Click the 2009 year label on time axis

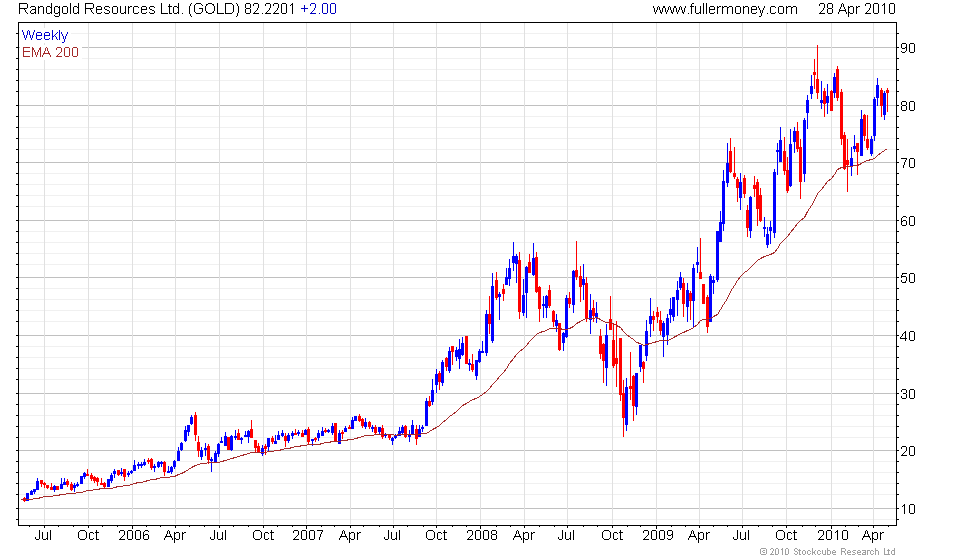point(658,535)
